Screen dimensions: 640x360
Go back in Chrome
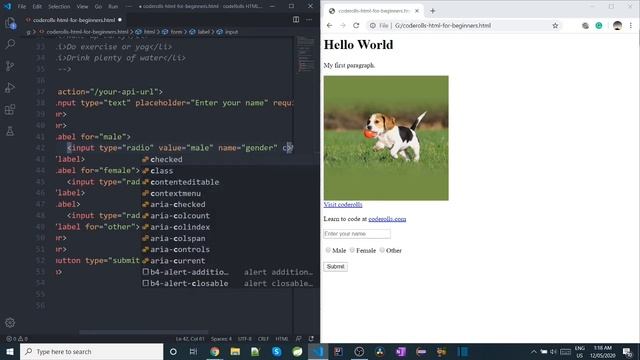point(329,25)
